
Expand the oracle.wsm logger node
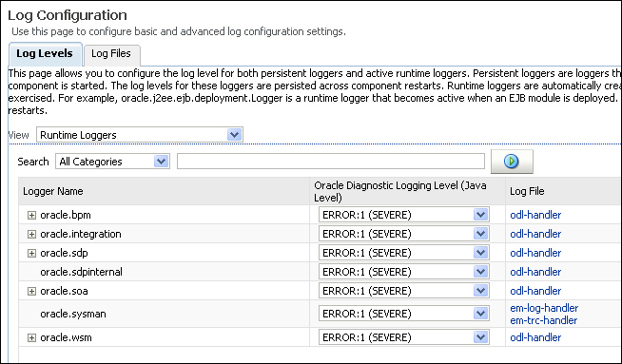click(31, 337)
